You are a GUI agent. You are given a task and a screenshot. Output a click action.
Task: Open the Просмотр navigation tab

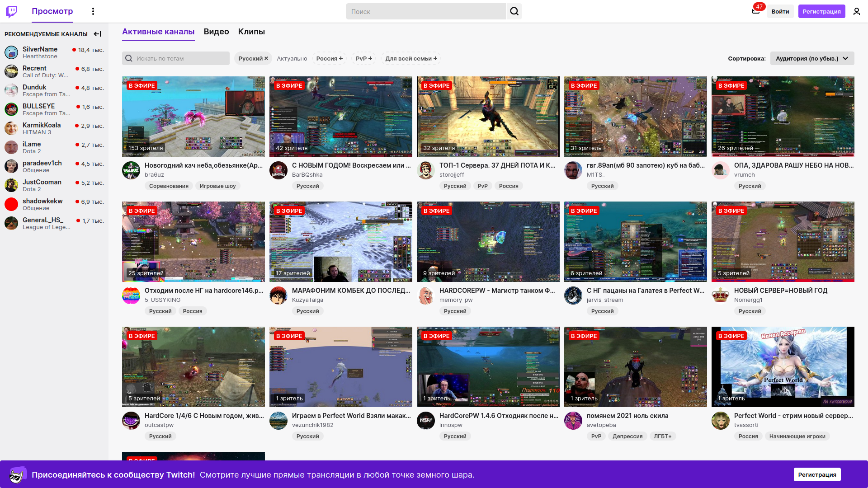(x=52, y=11)
